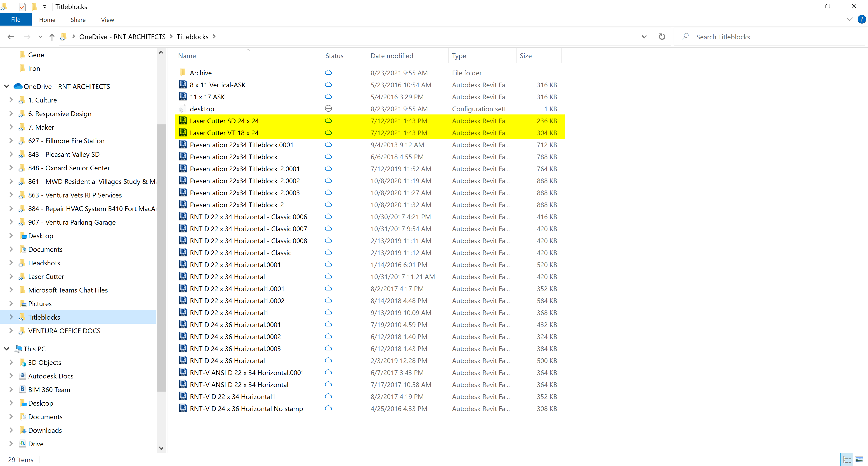The width and height of the screenshot is (868, 466).
Task: Select the 8 x 11 Vertical-ASK Revit icon
Action: click(183, 84)
